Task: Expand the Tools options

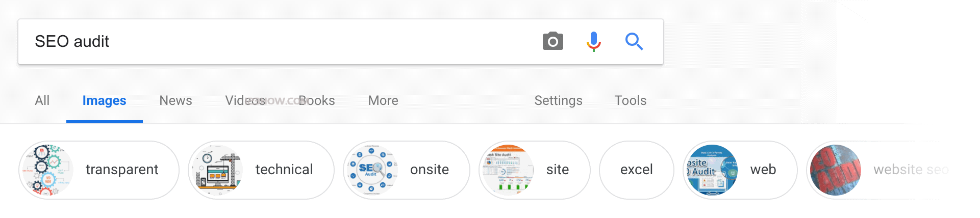Action: 630,100
